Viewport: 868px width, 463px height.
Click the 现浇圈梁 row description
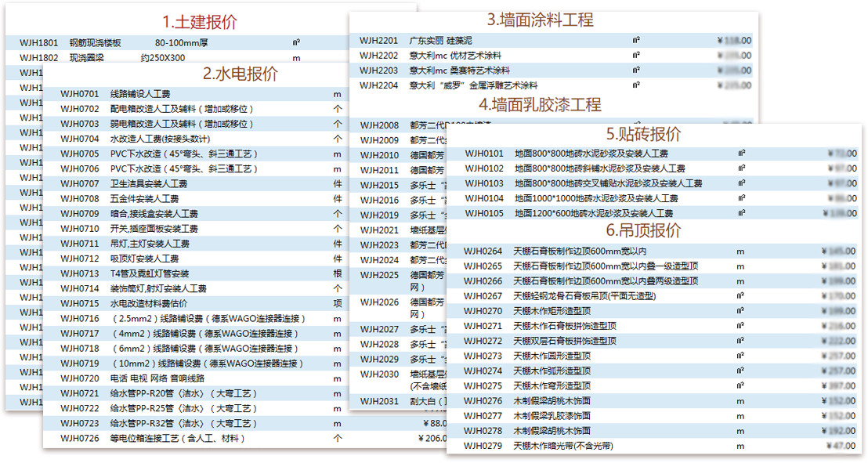click(87, 57)
